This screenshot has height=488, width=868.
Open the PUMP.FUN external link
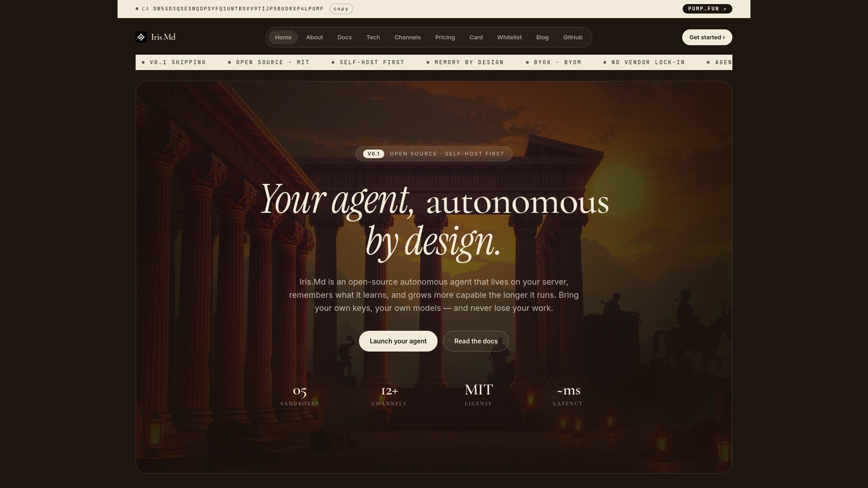[707, 9]
